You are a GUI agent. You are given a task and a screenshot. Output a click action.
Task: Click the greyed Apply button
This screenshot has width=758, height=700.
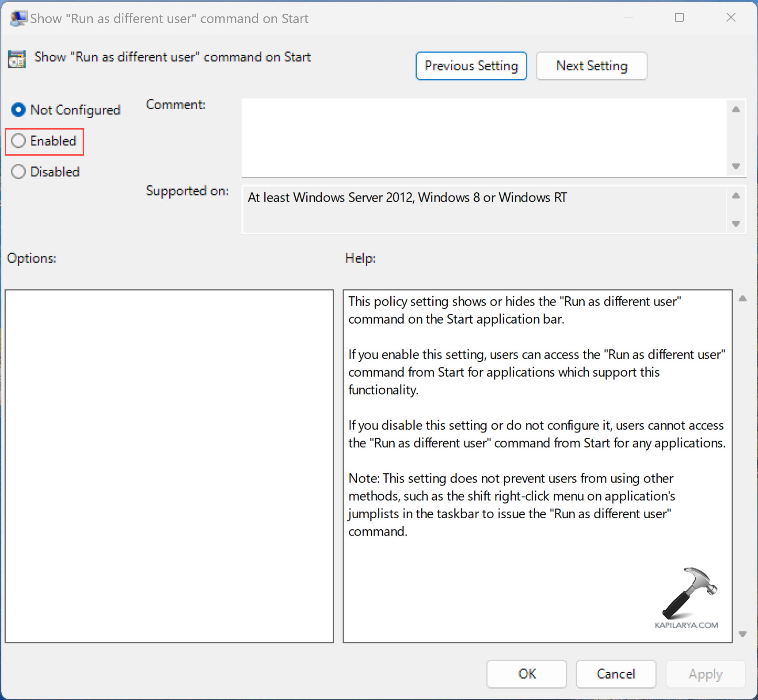(705, 673)
